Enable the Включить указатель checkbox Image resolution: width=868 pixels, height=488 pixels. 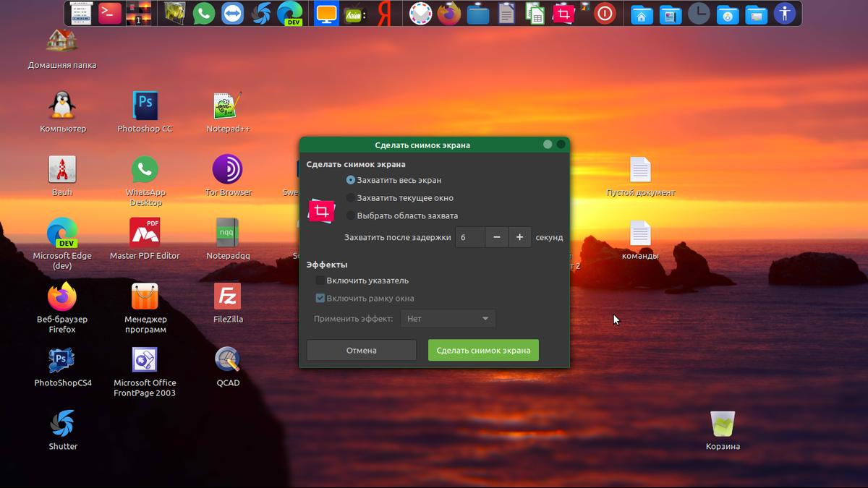(362, 281)
